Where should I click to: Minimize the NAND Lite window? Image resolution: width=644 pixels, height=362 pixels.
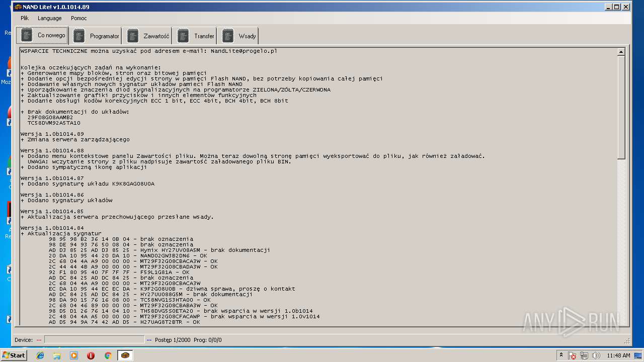(608, 7)
